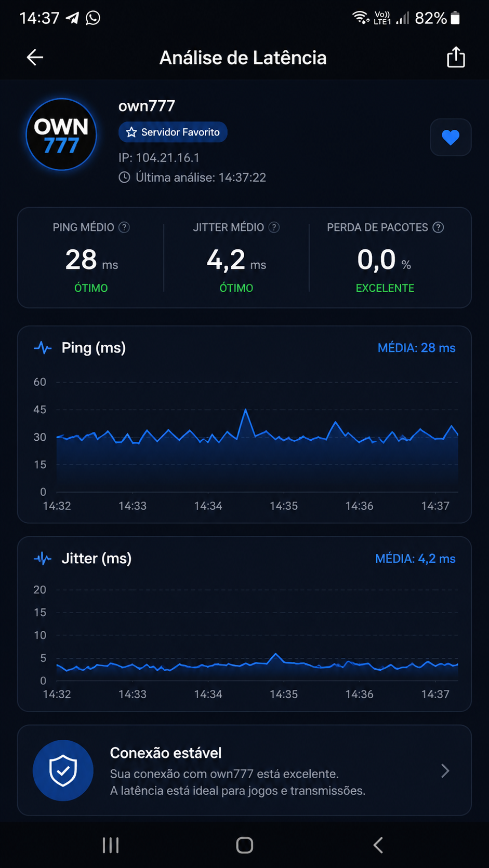Open the share icon at top right
489x868 pixels.
[x=456, y=57]
